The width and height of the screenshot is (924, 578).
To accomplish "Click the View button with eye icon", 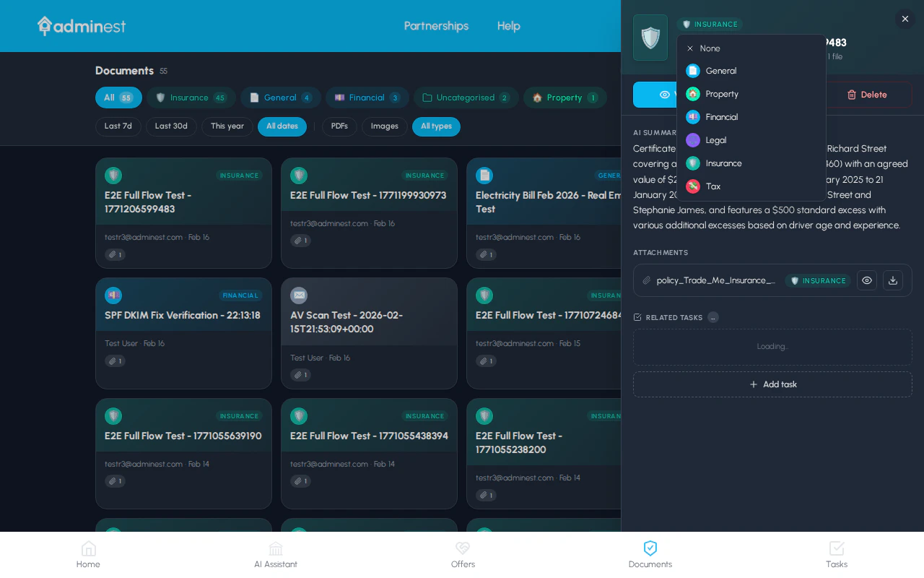I will pyautogui.click(x=655, y=95).
